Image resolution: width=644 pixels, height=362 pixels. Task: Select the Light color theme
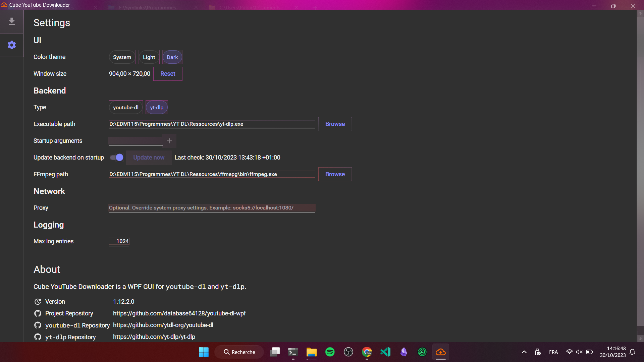(x=149, y=57)
